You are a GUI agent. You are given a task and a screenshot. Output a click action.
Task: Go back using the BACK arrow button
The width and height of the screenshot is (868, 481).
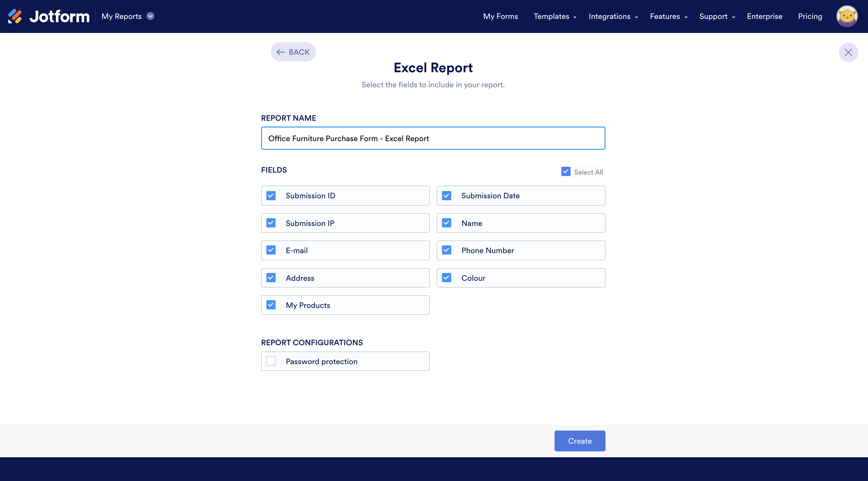pos(293,52)
